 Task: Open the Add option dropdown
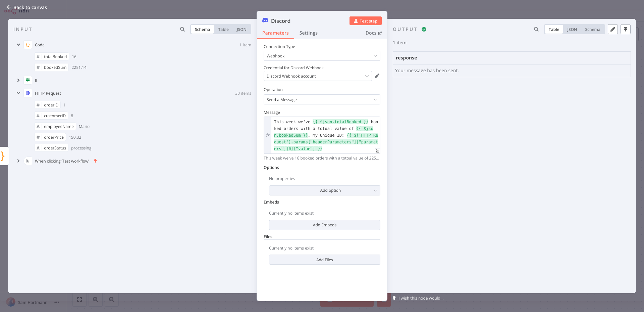coord(324,190)
